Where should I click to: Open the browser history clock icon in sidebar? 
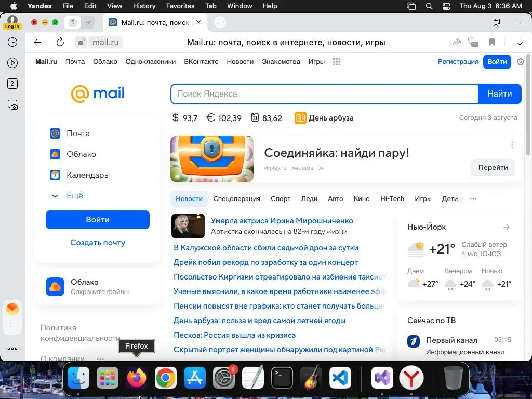(12, 42)
